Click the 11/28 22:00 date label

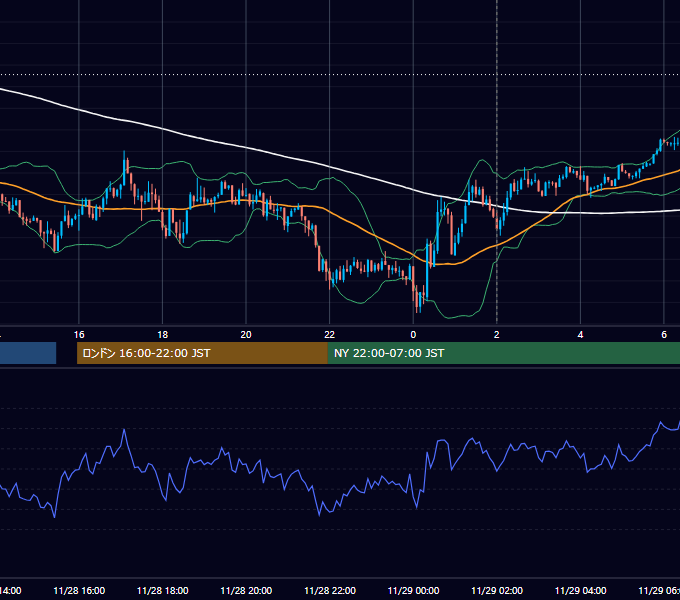[x=330, y=591]
